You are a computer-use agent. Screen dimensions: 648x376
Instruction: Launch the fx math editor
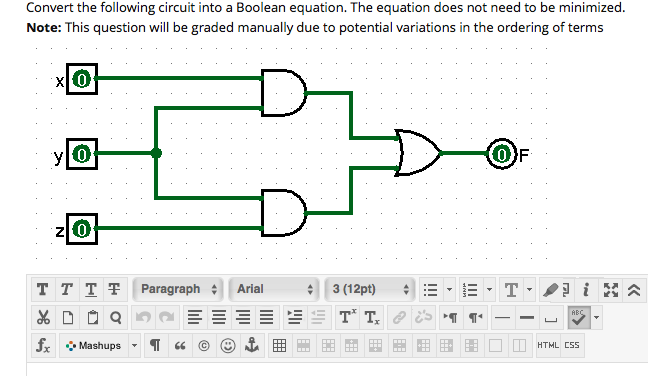(43, 345)
